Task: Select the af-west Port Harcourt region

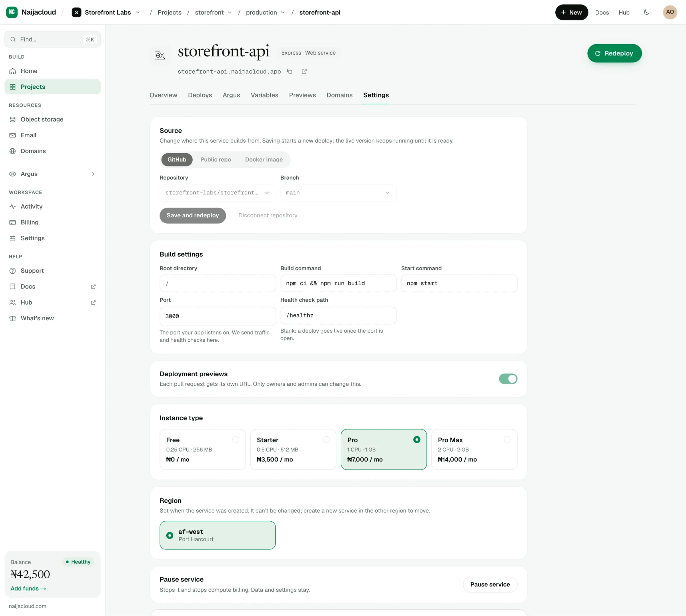Action: [218, 535]
